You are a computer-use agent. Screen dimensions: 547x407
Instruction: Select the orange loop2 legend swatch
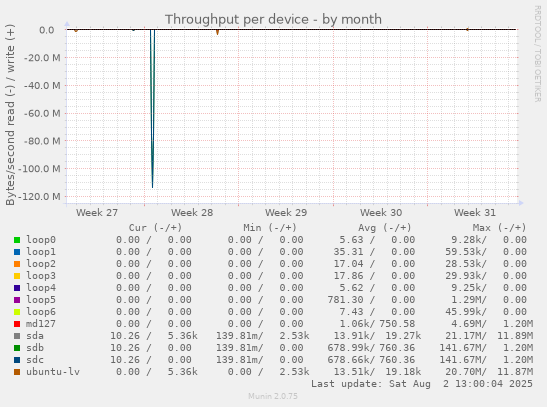coord(17,264)
